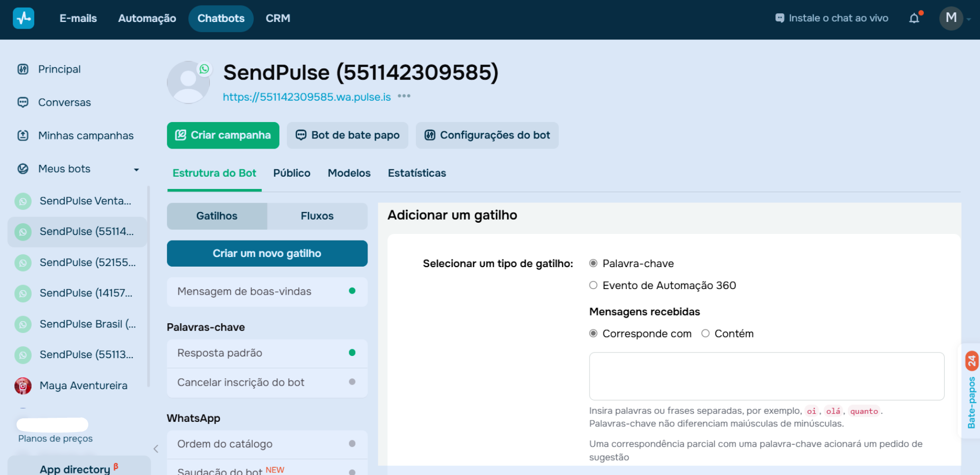Open Automação in top navigation

pyautogui.click(x=147, y=18)
